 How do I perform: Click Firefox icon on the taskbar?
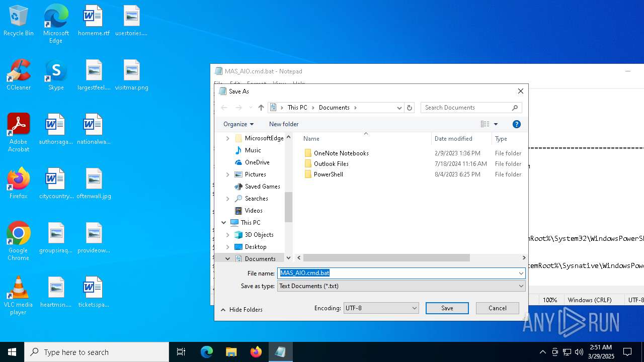click(256, 352)
